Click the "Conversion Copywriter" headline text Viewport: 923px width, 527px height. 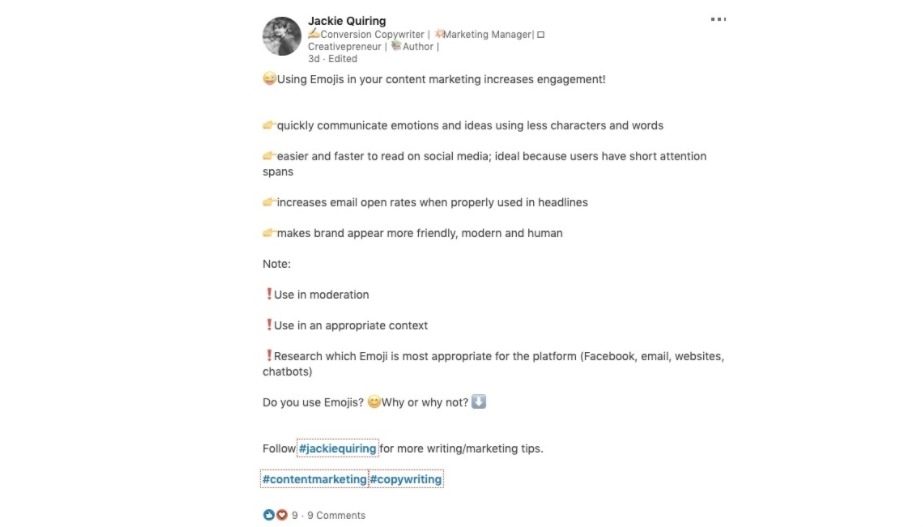coord(369,34)
